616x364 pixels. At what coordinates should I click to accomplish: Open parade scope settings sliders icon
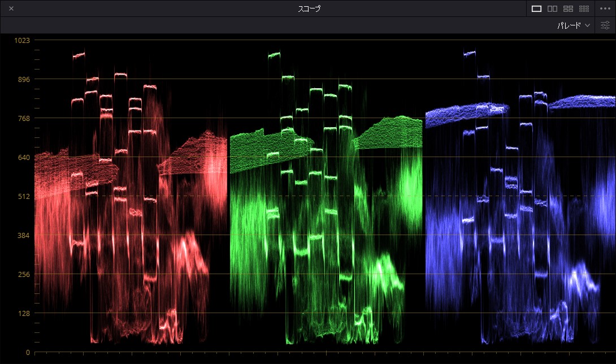pyautogui.click(x=605, y=25)
